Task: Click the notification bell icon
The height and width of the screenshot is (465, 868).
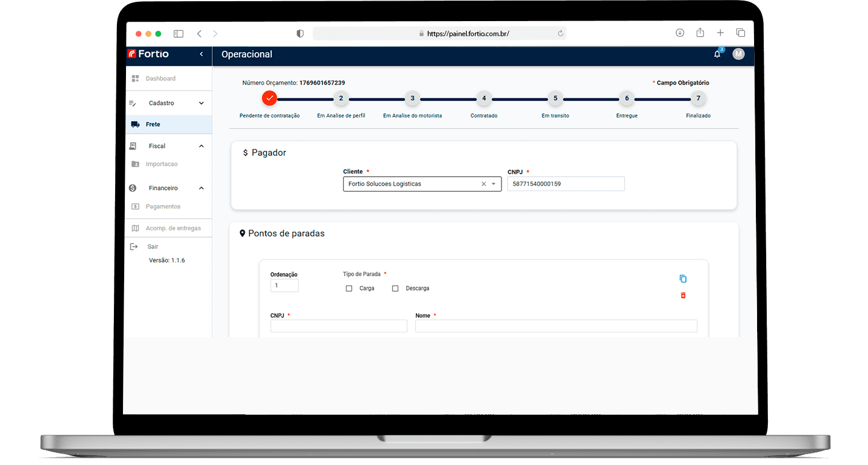Action: (x=717, y=54)
